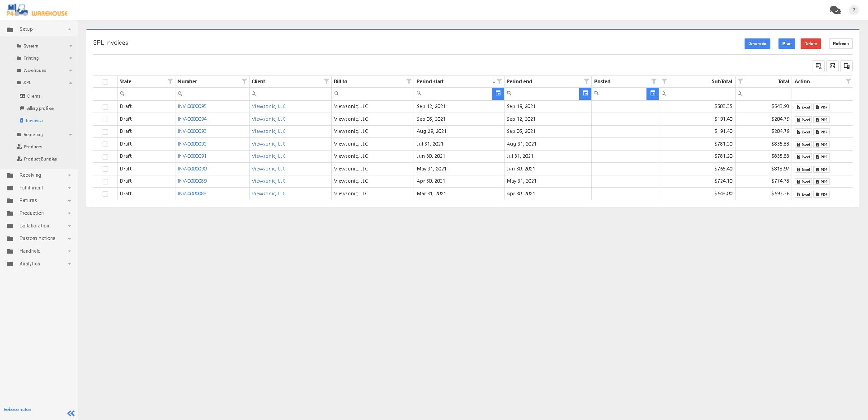Open invoice link INV-0000091

192,156
